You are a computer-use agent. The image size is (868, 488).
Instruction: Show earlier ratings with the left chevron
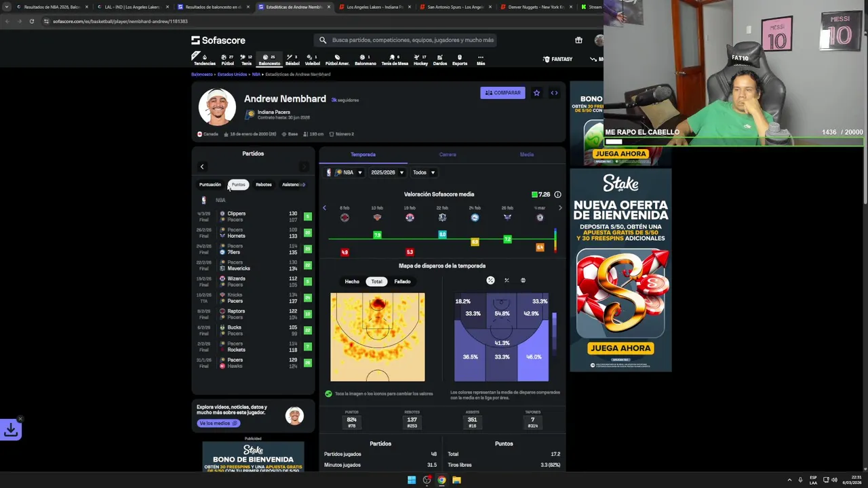coord(324,208)
